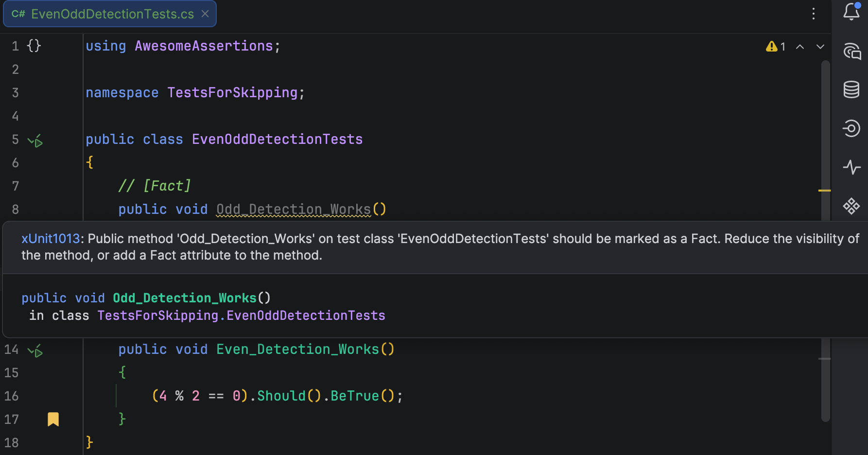
Task: Click the yellow warning stripe on the scrollbar
Action: point(824,191)
